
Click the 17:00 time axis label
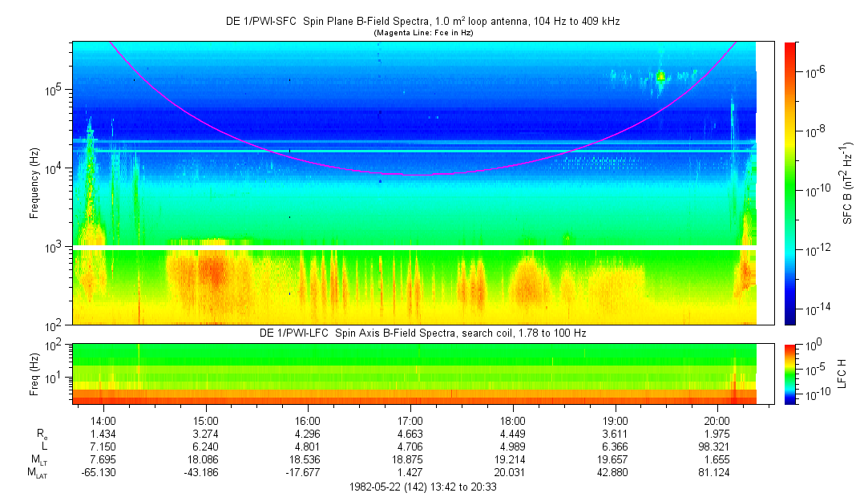click(x=410, y=419)
